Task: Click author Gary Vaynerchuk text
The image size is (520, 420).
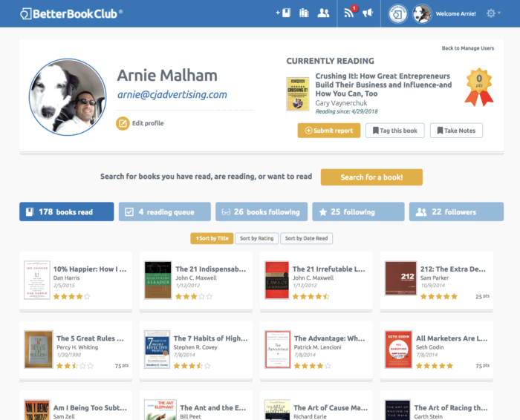Action: click(341, 103)
